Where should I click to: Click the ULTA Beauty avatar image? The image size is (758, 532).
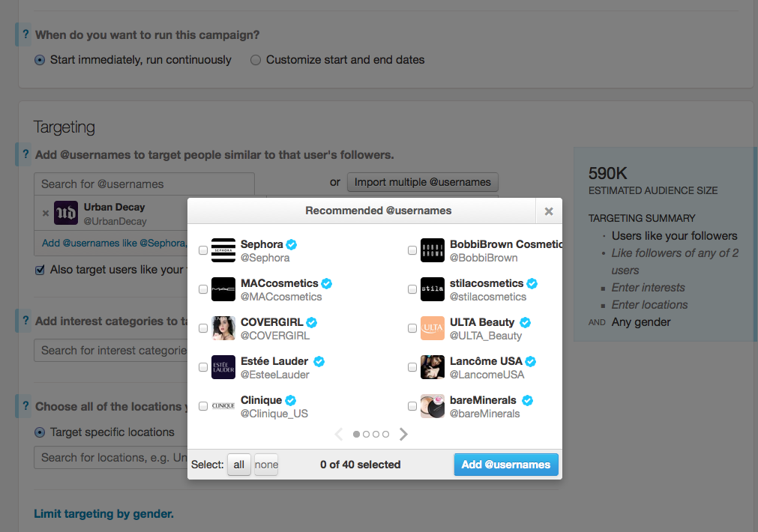pos(432,327)
